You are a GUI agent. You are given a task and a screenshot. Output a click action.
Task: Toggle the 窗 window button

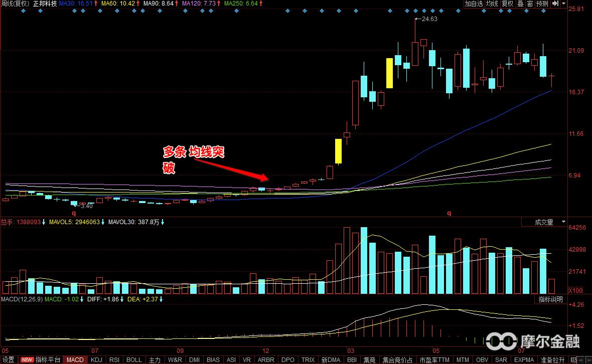pyautogui.click(x=530, y=4)
